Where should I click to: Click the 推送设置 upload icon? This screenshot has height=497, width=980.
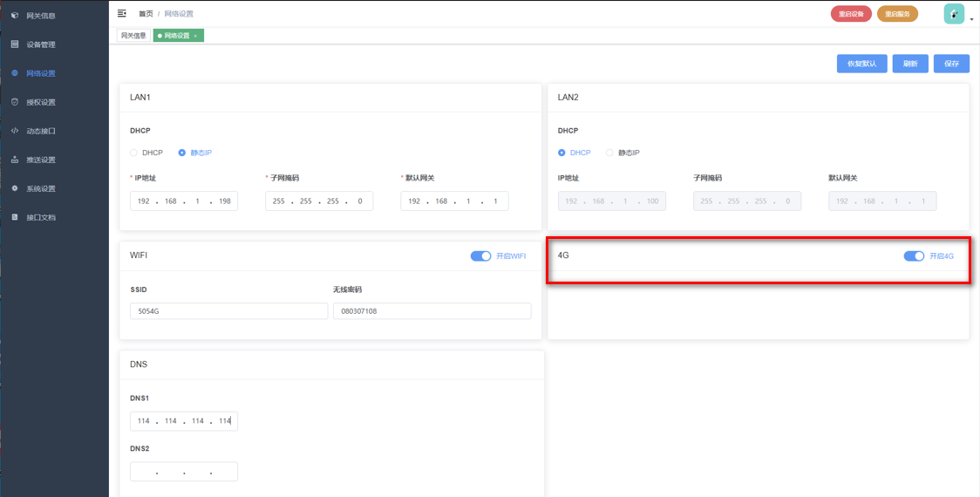15,160
